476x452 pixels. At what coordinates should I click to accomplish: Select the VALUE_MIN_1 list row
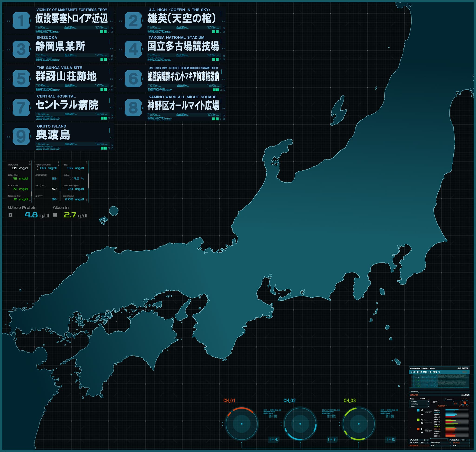pos(418,401)
